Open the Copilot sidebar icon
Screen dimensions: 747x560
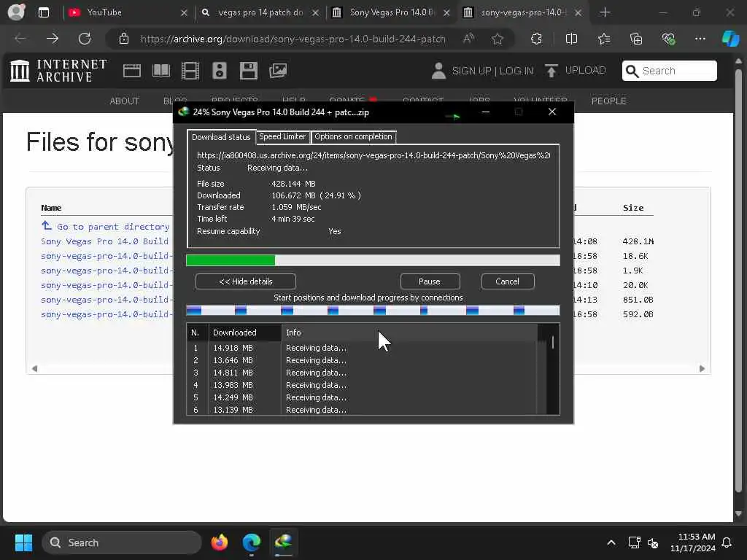(x=730, y=39)
